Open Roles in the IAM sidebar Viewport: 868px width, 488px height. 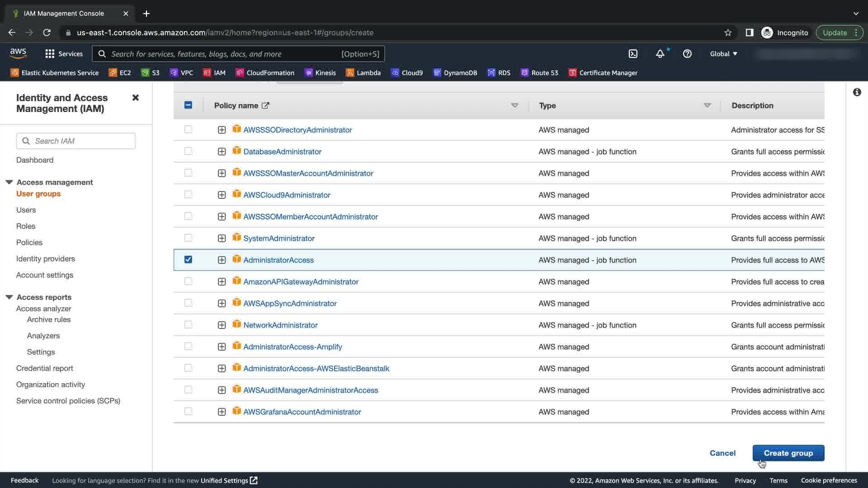click(x=26, y=226)
